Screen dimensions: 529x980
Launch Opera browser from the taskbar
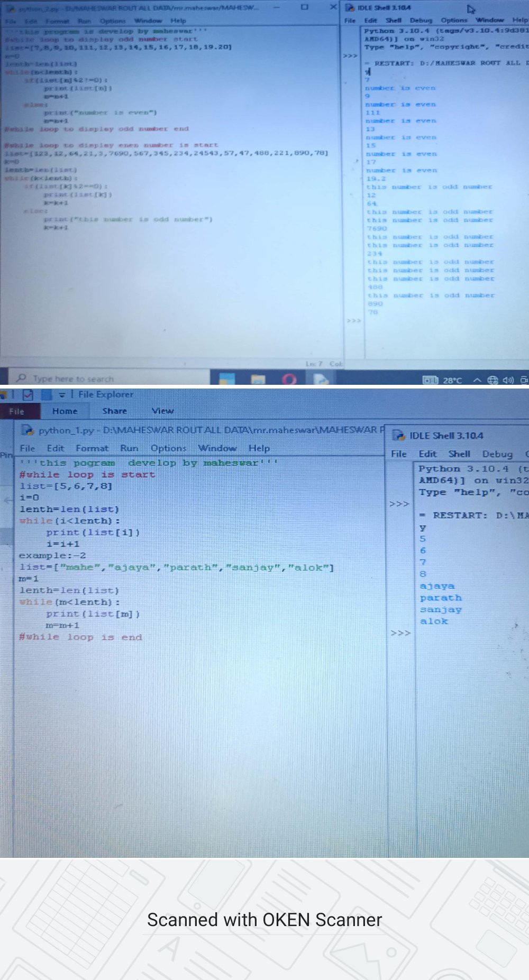[289, 378]
